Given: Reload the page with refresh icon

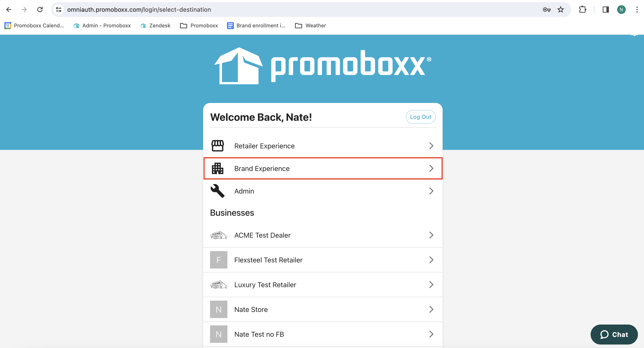Looking at the screenshot, I should click(40, 10).
